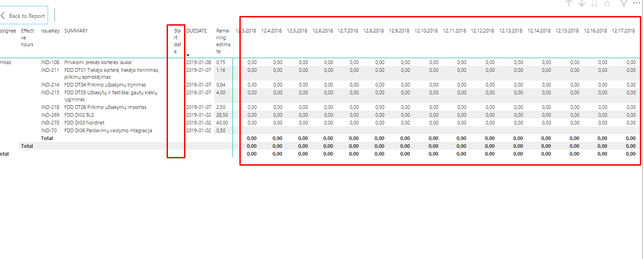
Task: Open the visual filter funnel icon
Action: point(624,3)
